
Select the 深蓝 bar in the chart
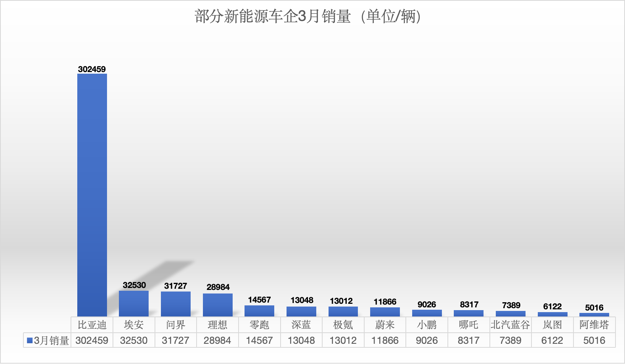click(x=301, y=311)
